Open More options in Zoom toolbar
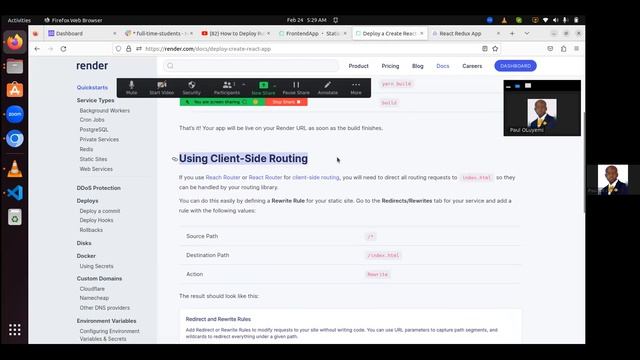This screenshot has width=640, height=360. [356, 88]
